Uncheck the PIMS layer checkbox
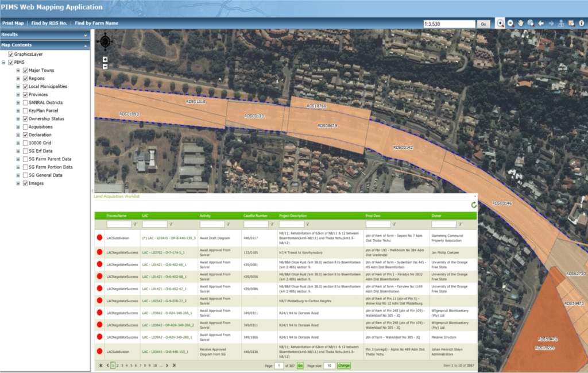Image resolution: width=588 pixels, height=373 pixels. pos(10,63)
